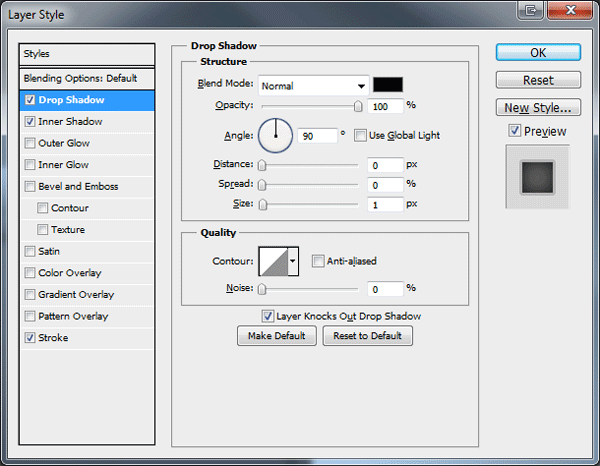Image resolution: width=600 pixels, height=466 pixels.
Task: Open the Gradient Overlay settings label
Action: coord(76,295)
